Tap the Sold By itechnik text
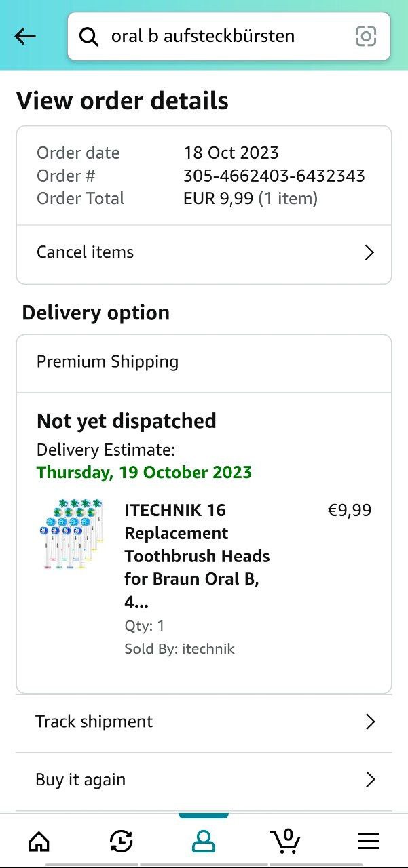Image resolution: width=408 pixels, height=868 pixels. (179, 649)
